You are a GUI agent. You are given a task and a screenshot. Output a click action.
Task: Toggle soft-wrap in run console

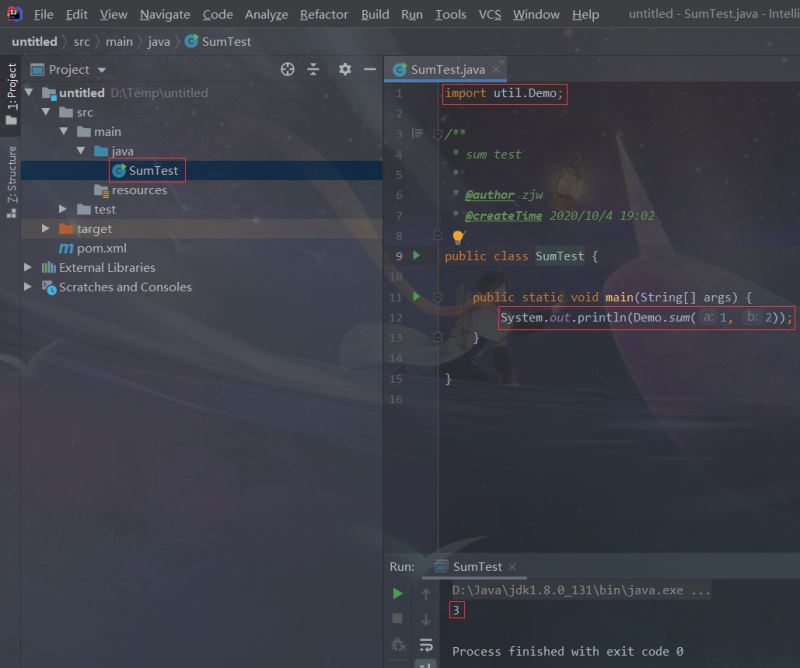tap(426, 645)
